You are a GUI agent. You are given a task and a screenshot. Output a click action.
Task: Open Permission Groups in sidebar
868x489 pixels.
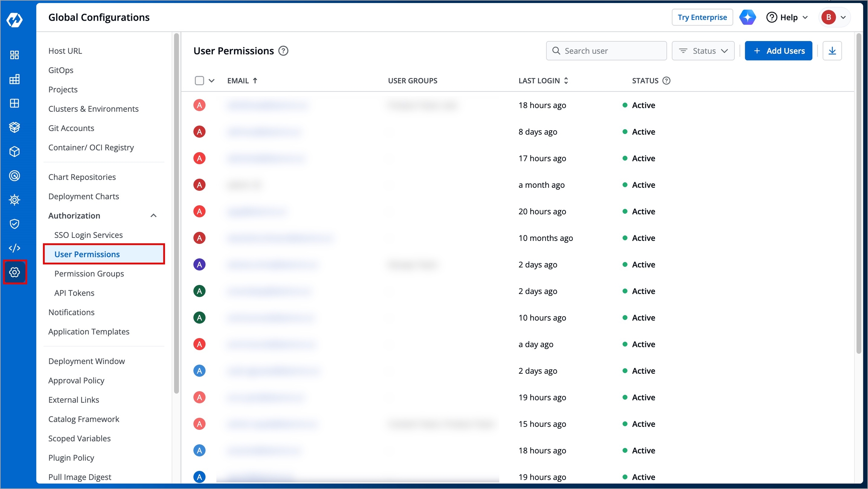click(x=89, y=274)
